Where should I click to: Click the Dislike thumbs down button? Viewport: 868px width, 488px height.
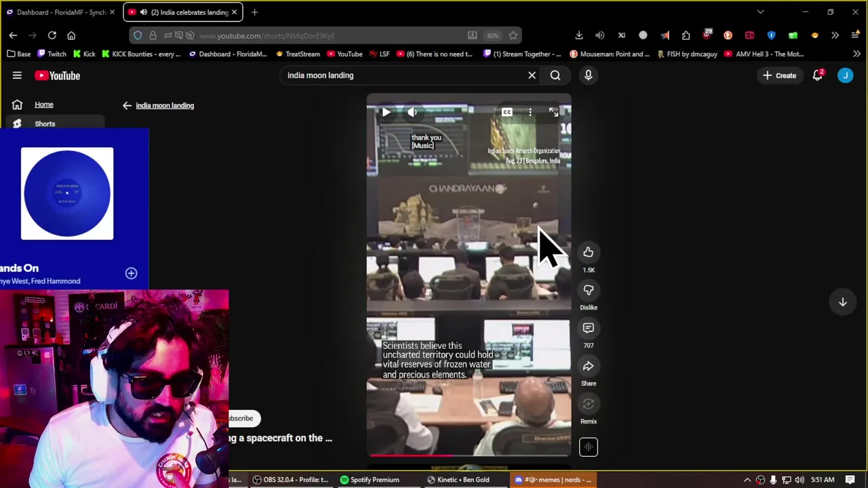(588, 290)
